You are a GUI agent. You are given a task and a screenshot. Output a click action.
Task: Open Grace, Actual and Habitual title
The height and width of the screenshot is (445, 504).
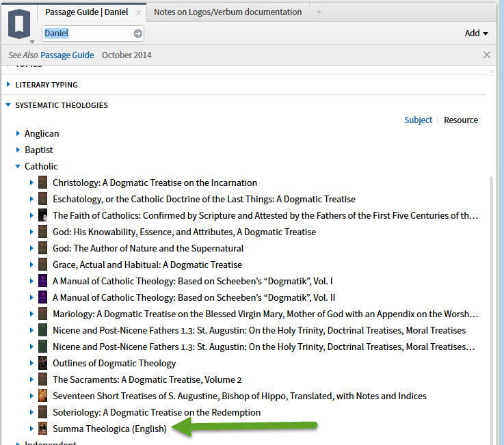click(x=147, y=265)
